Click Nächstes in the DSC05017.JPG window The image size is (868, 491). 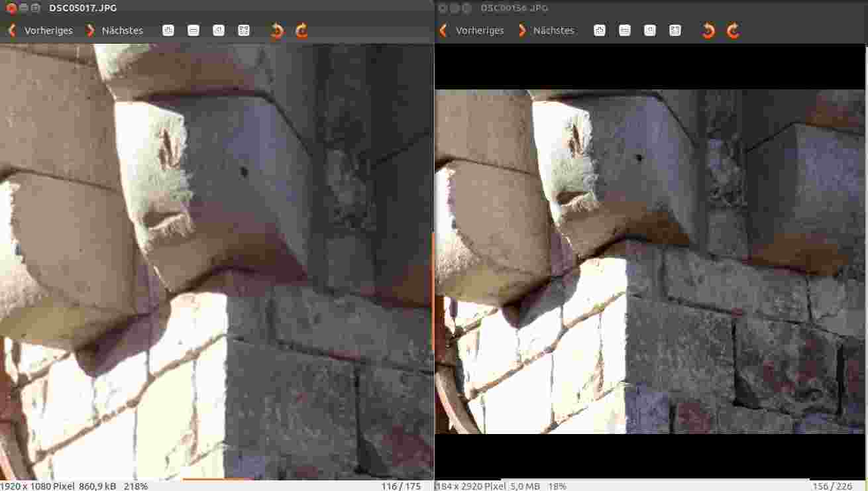point(115,30)
